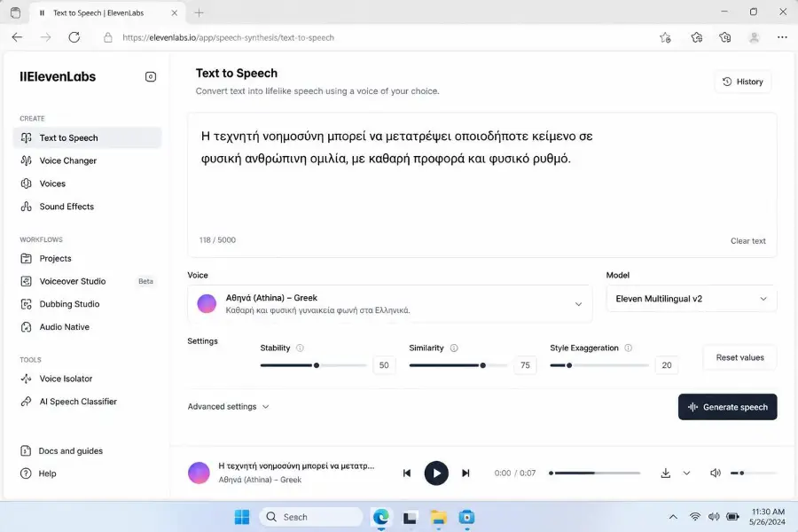Click the Help question mark icon
This screenshot has width=798, height=532.
[26, 473]
